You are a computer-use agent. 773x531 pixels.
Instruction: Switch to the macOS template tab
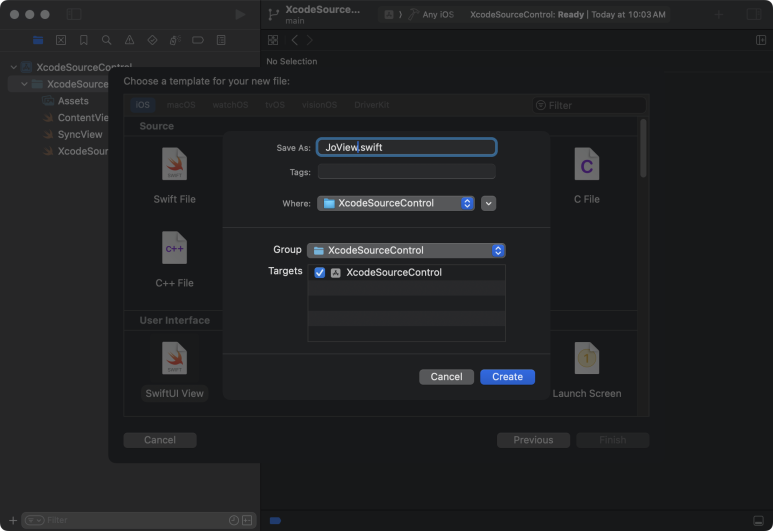(181, 105)
